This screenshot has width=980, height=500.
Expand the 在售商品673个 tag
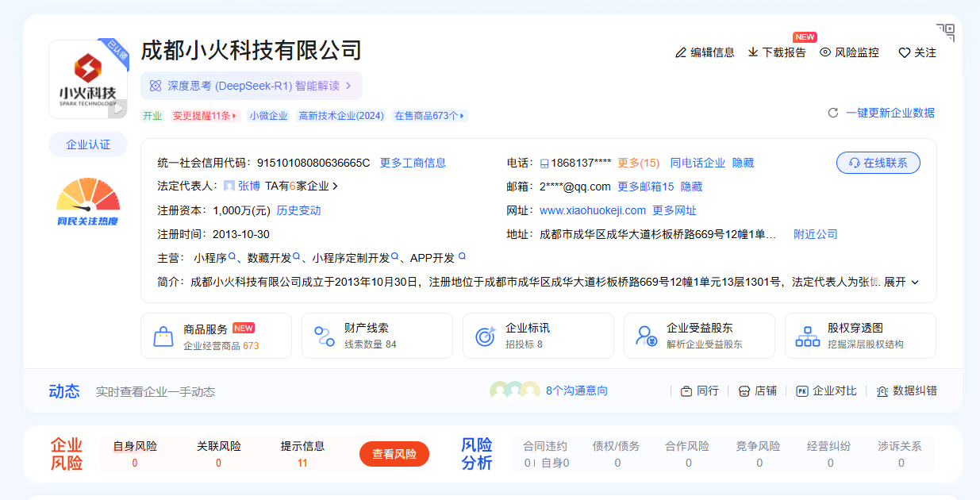point(431,116)
